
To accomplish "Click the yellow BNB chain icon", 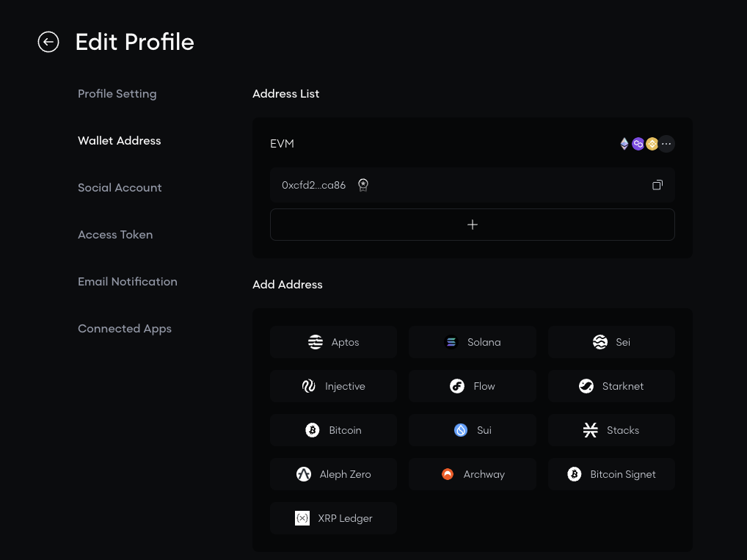I will pyautogui.click(x=652, y=143).
